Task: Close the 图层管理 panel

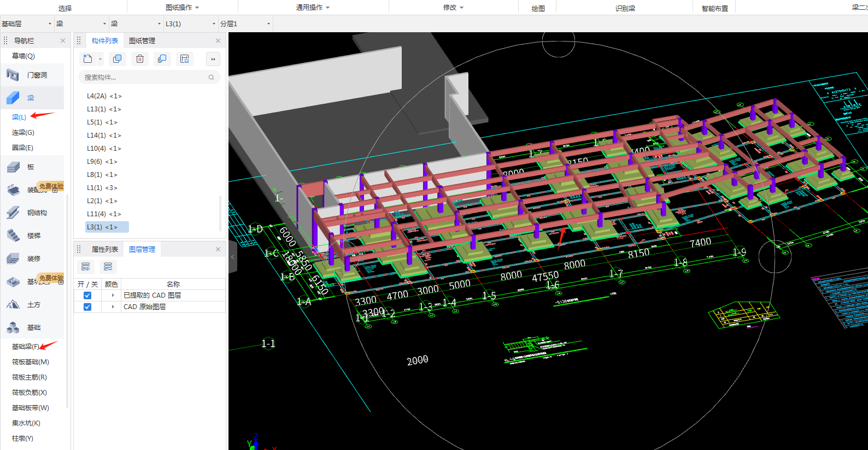Action: pyautogui.click(x=218, y=249)
